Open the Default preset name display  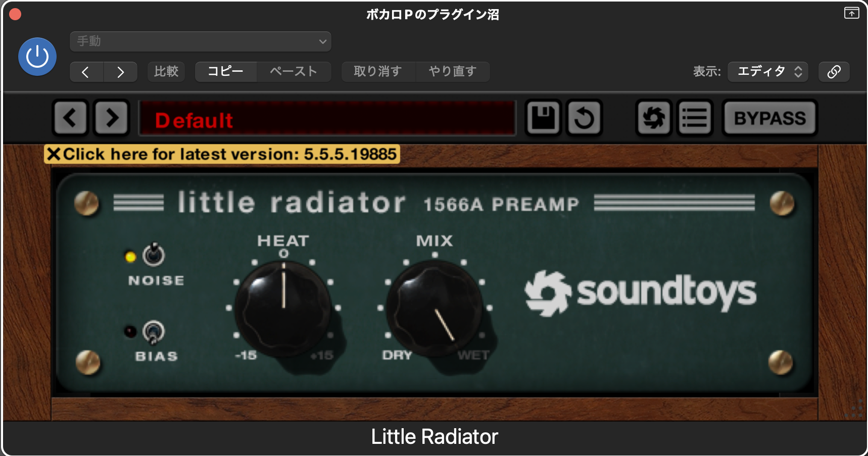[327, 118]
